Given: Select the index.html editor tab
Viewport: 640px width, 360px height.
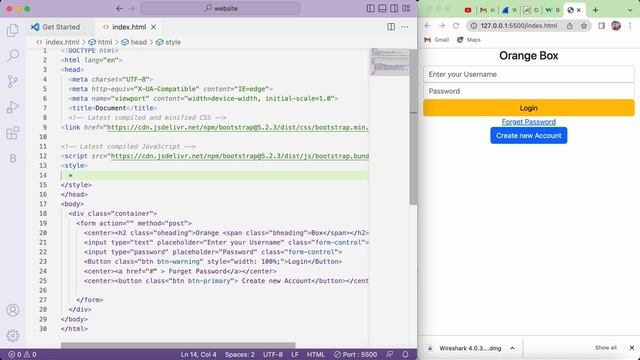Looking at the screenshot, I should pyautogui.click(x=129, y=27).
